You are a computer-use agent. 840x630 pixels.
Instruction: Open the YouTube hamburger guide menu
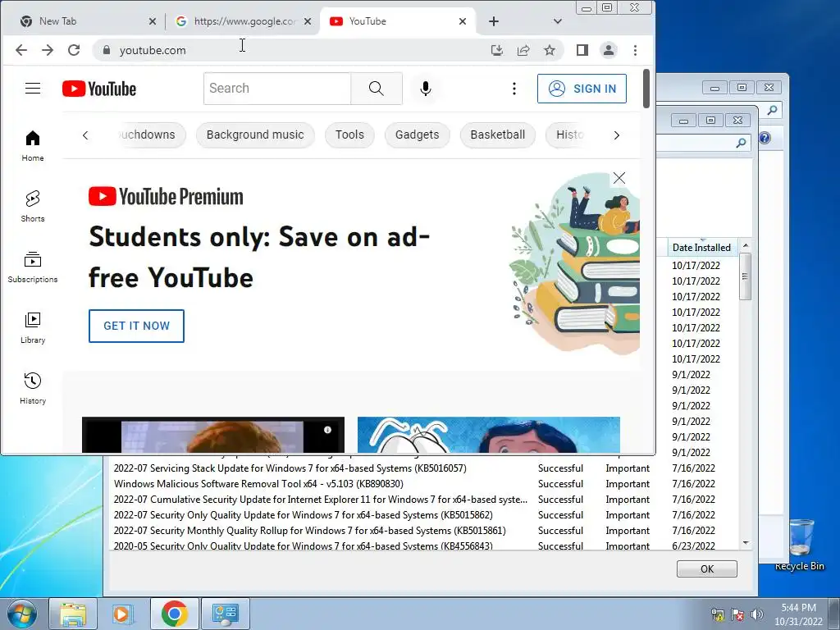(33, 89)
